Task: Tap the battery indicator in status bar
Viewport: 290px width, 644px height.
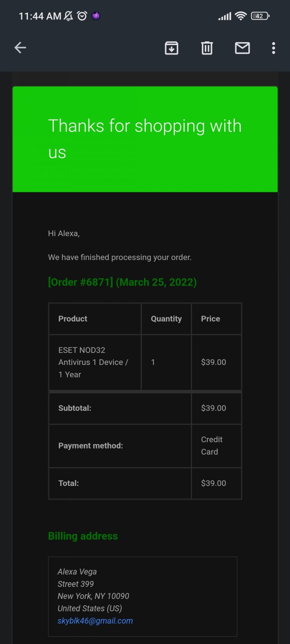Action: (259, 16)
